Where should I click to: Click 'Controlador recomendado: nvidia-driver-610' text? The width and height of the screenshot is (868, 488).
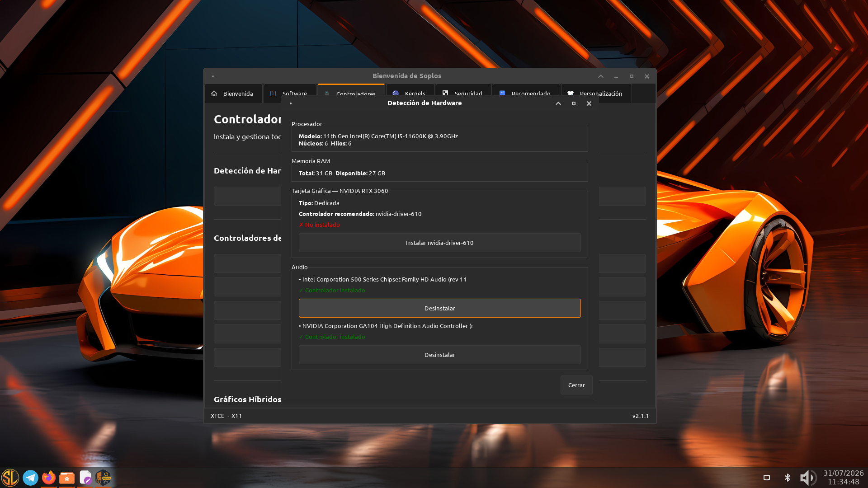360,214
